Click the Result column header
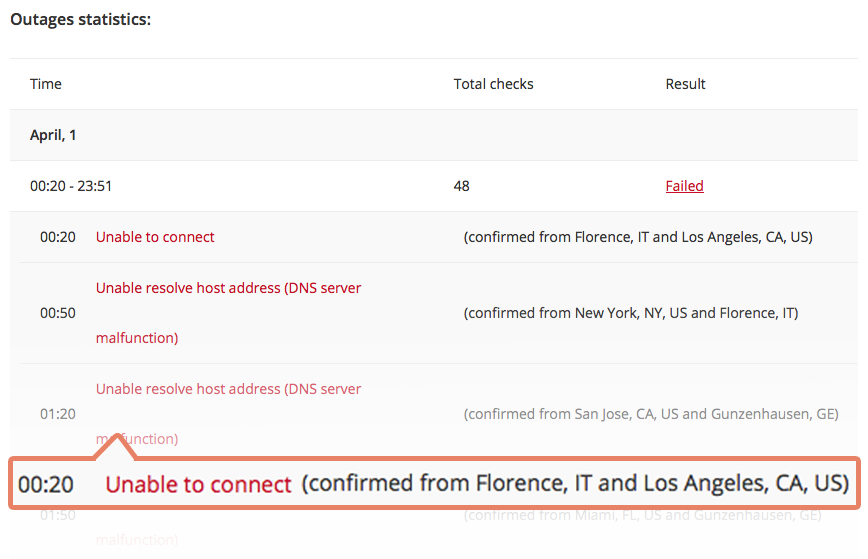The width and height of the screenshot is (868, 559). click(x=685, y=84)
